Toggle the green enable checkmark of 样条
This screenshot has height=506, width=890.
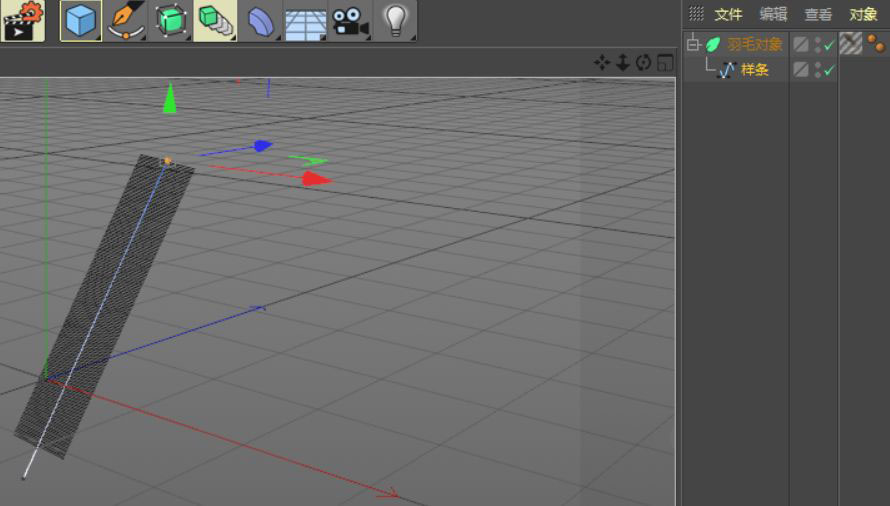(829, 70)
